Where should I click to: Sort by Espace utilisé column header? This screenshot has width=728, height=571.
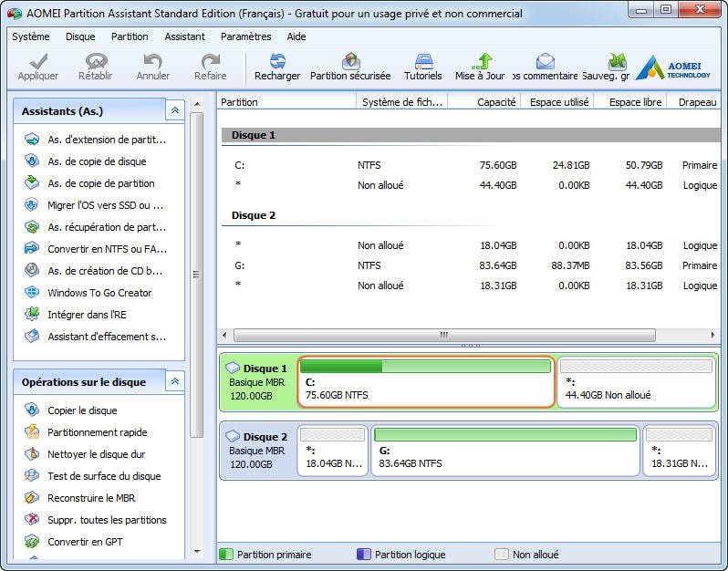(557, 101)
